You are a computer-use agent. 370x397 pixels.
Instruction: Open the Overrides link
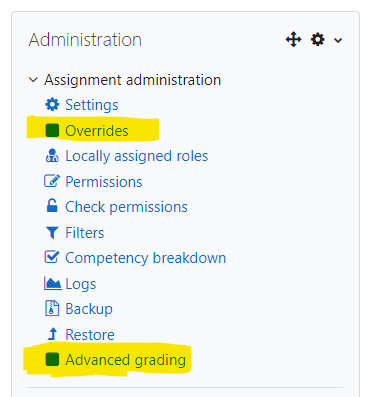pyautogui.click(x=97, y=131)
